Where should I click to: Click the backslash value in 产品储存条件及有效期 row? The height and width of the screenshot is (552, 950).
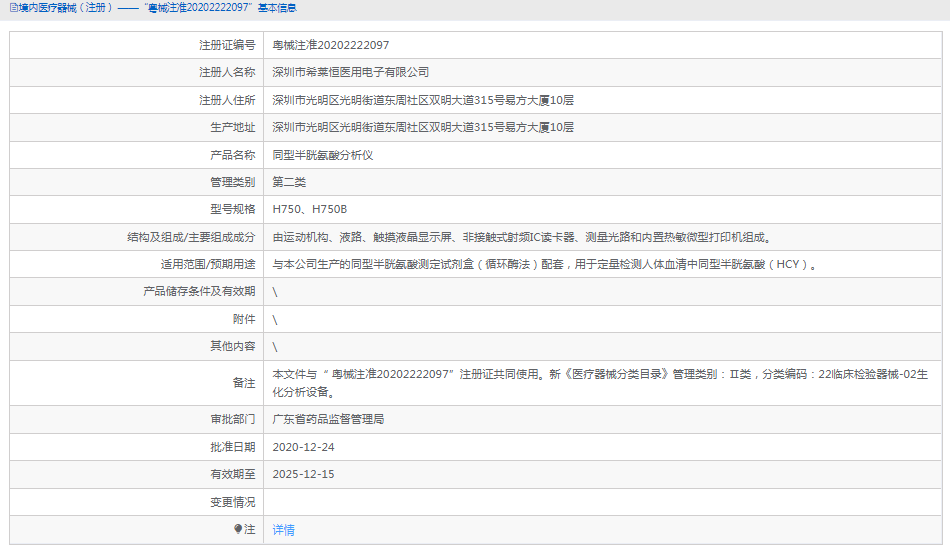(x=275, y=292)
